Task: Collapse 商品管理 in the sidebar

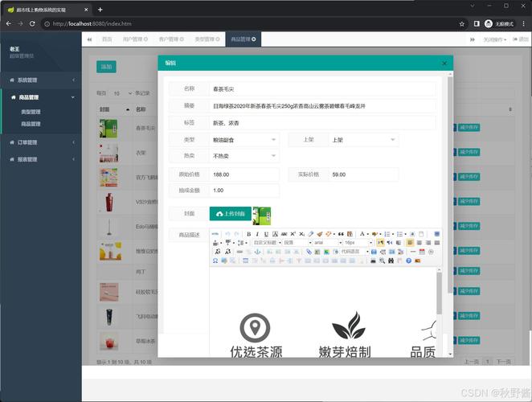Action: point(42,97)
